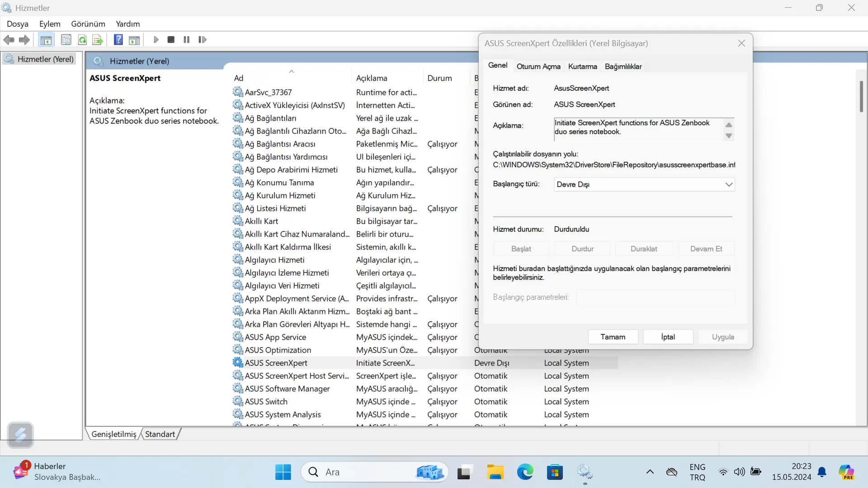The width and height of the screenshot is (868, 488).
Task: Click the Başlangıç parametreleri input field
Action: (655, 297)
